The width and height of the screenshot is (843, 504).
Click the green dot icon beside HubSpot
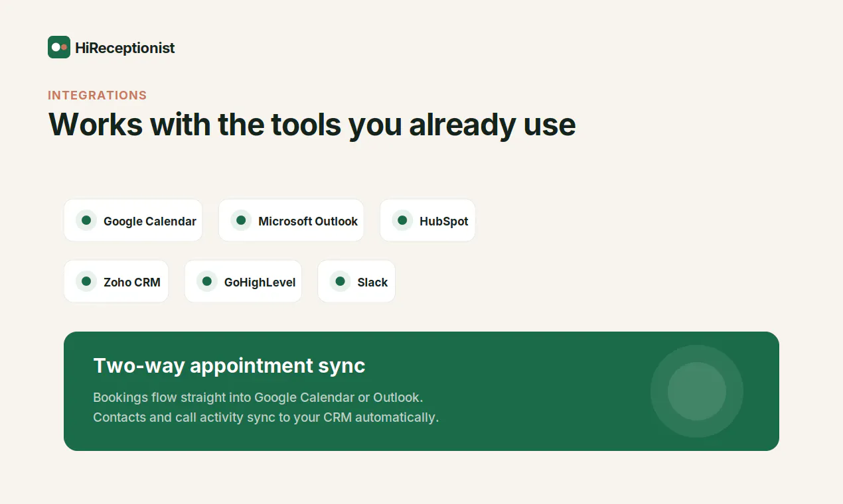click(x=402, y=220)
